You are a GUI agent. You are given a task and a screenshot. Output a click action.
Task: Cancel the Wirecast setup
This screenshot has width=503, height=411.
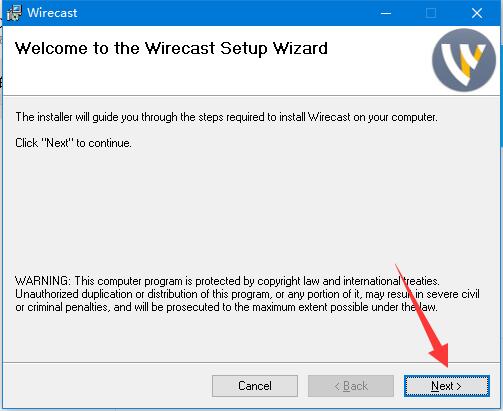coord(255,386)
